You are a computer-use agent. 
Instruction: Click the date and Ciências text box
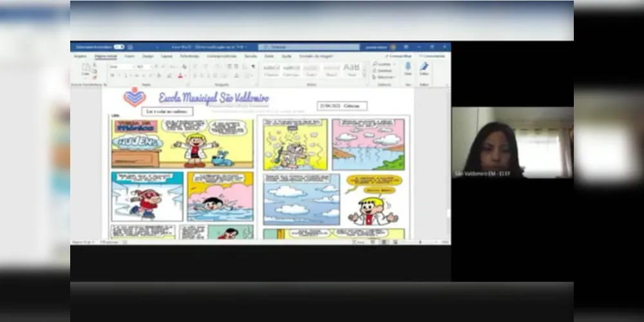[342, 106]
